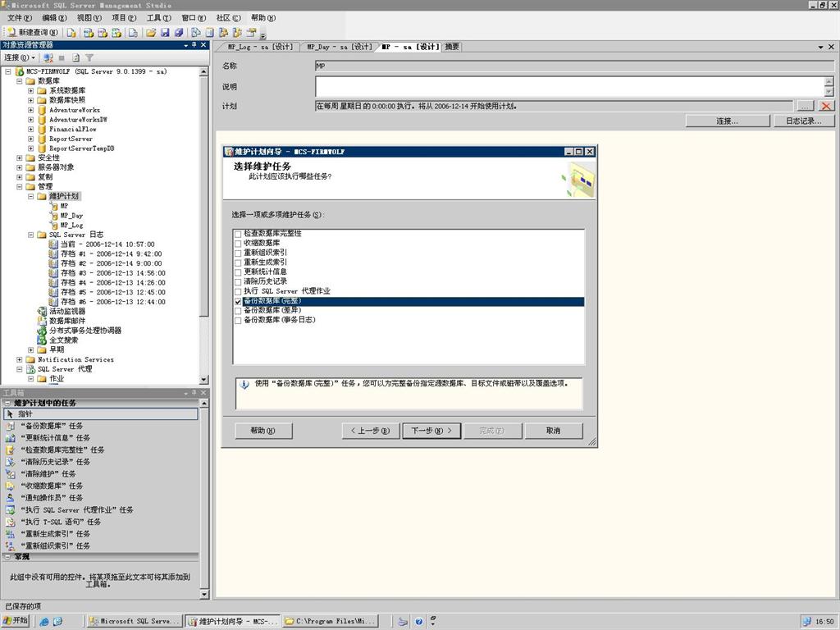Click the 说明 field scrollbar down arrow
Screen dimensions: 840x630
click(x=829, y=92)
